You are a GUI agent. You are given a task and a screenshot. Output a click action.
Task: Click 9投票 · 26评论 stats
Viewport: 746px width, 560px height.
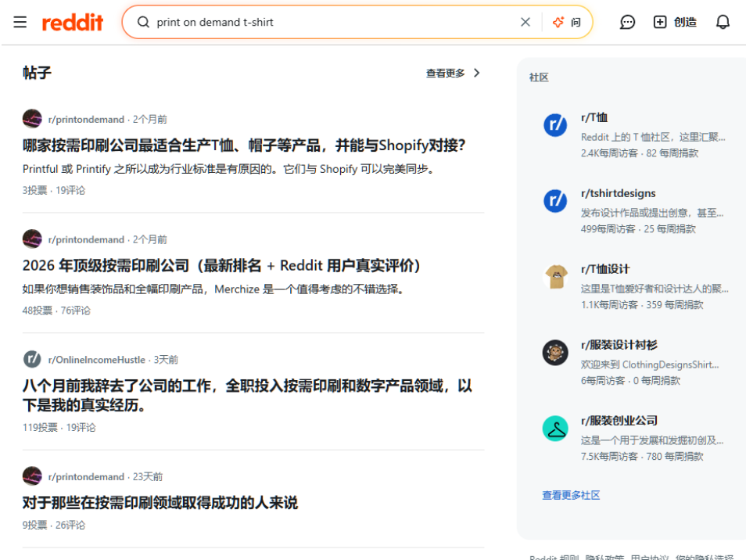click(54, 526)
